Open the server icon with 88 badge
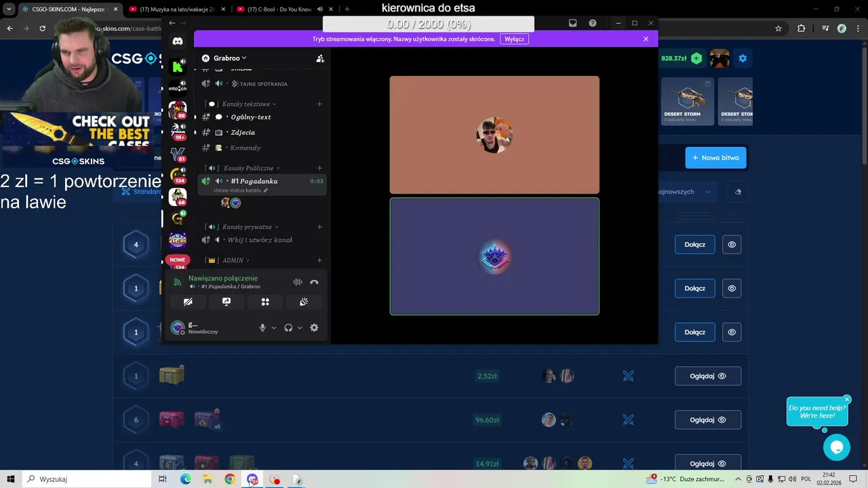Screen dimensions: 868x488 click(x=178, y=109)
